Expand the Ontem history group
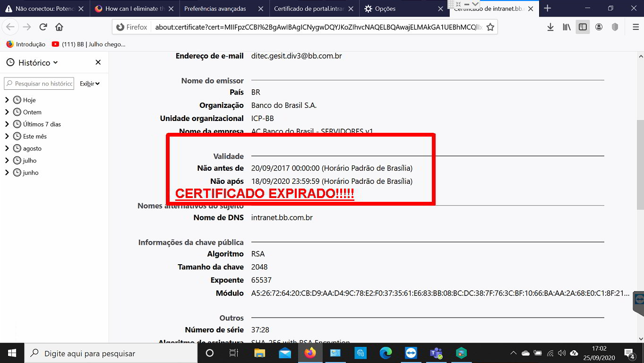 click(7, 112)
